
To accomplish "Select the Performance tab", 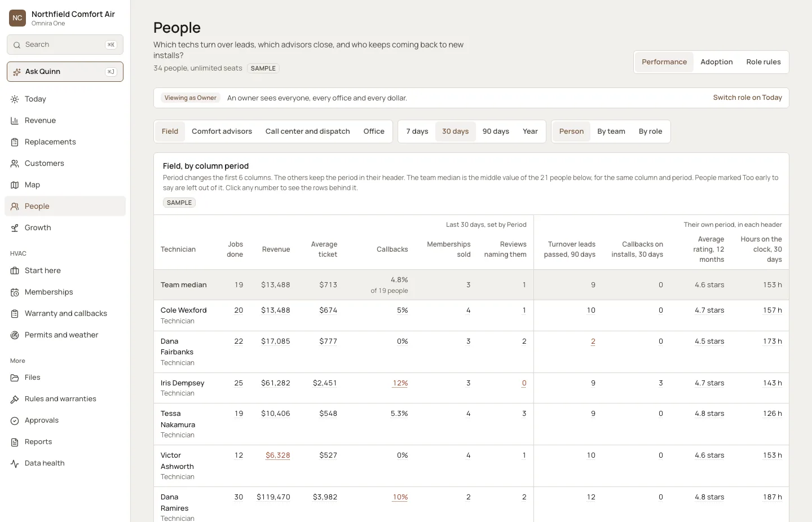I will (x=664, y=62).
